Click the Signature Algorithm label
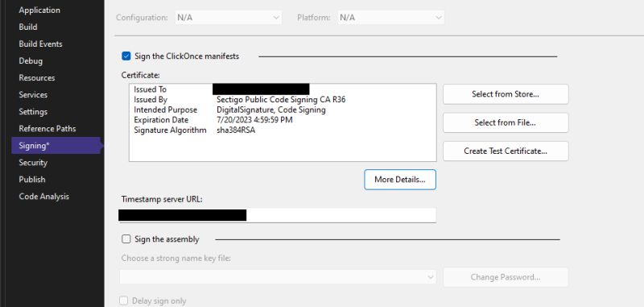 (x=170, y=131)
